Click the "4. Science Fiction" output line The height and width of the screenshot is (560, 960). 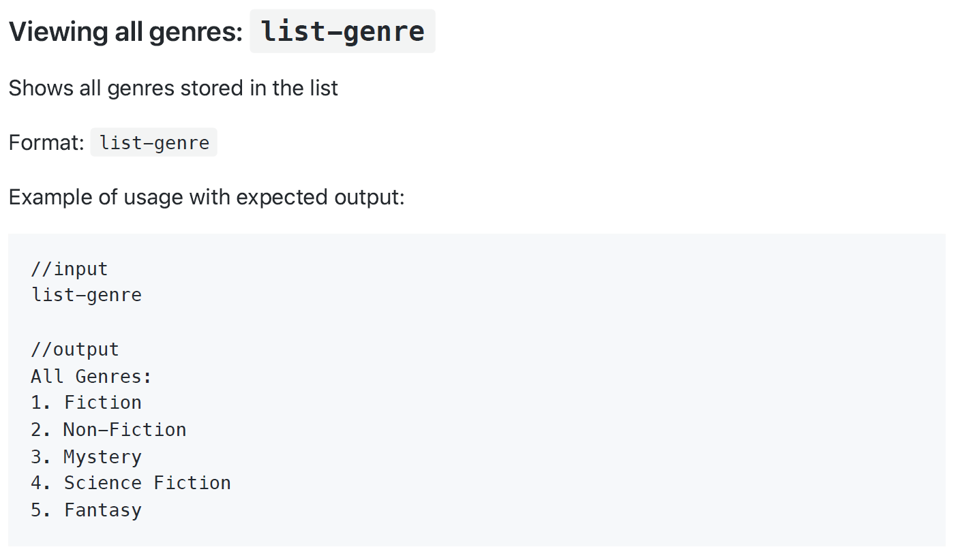tap(131, 483)
